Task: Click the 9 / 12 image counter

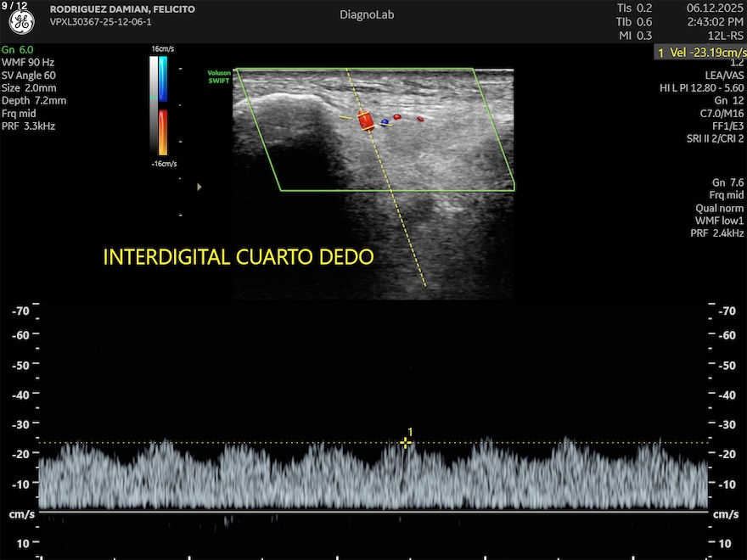Action: tap(14, 6)
